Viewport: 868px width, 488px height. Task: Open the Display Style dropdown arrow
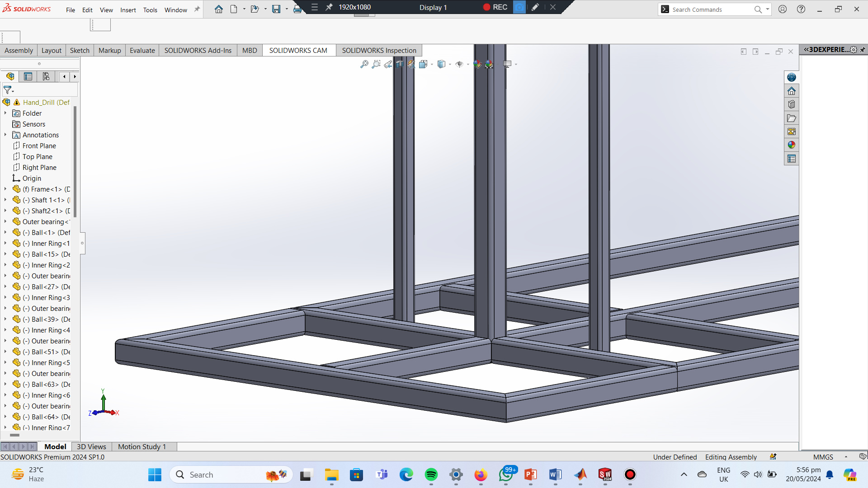pos(450,64)
